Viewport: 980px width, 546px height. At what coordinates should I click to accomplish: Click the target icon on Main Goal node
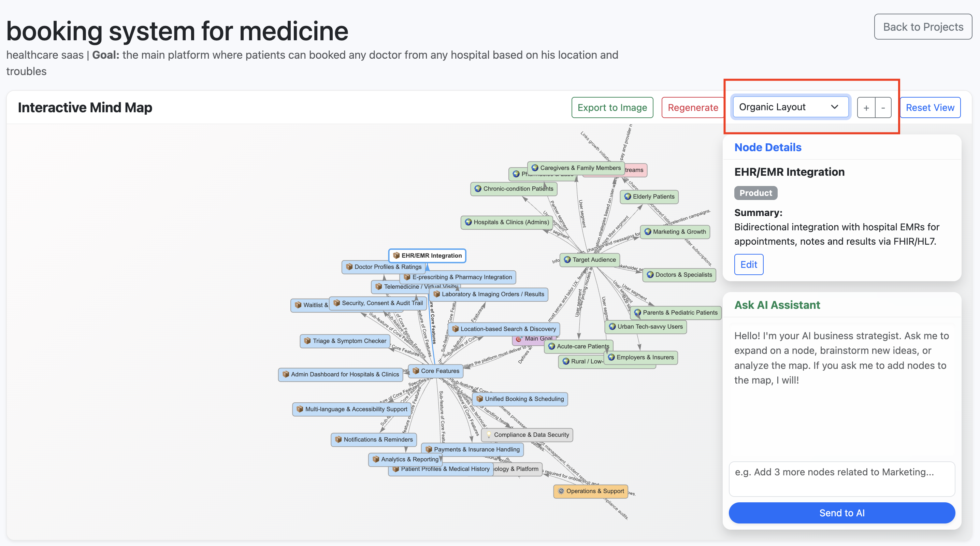(x=519, y=339)
